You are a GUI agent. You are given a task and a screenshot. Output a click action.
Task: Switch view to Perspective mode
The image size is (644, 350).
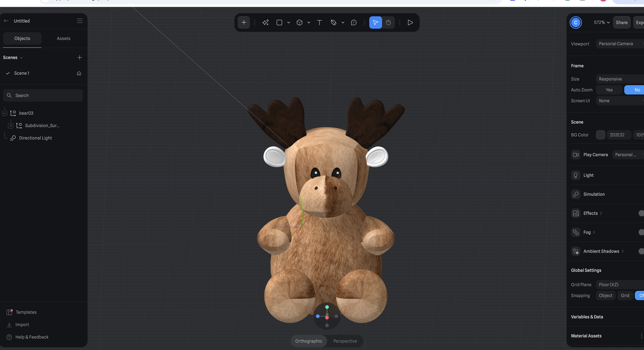point(345,341)
